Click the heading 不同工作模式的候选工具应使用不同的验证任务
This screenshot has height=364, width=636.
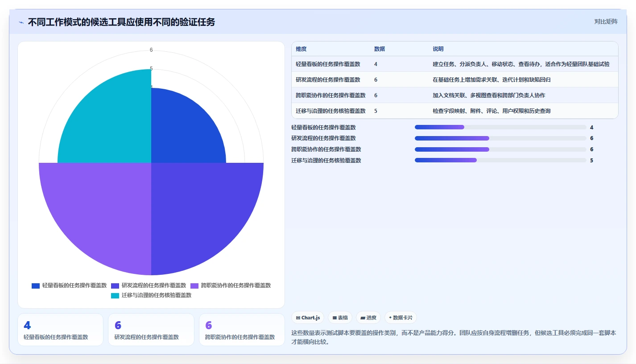coord(121,22)
